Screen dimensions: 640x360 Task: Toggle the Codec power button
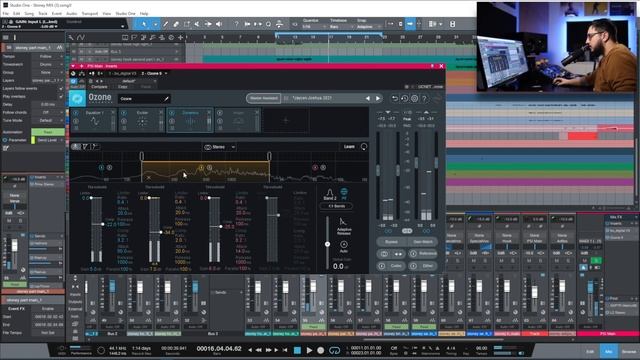pos(382,266)
